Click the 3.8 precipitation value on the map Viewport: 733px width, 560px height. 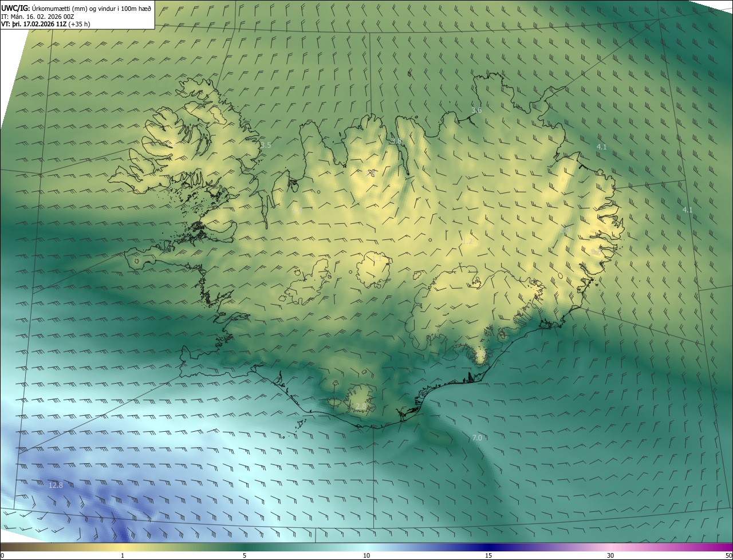pyautogui.click(x=396, y=141)
